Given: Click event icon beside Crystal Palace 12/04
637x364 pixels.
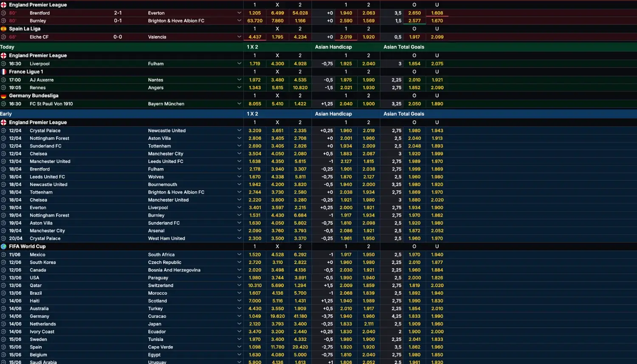Looking at the screenshot, I should tap(3, 131).
